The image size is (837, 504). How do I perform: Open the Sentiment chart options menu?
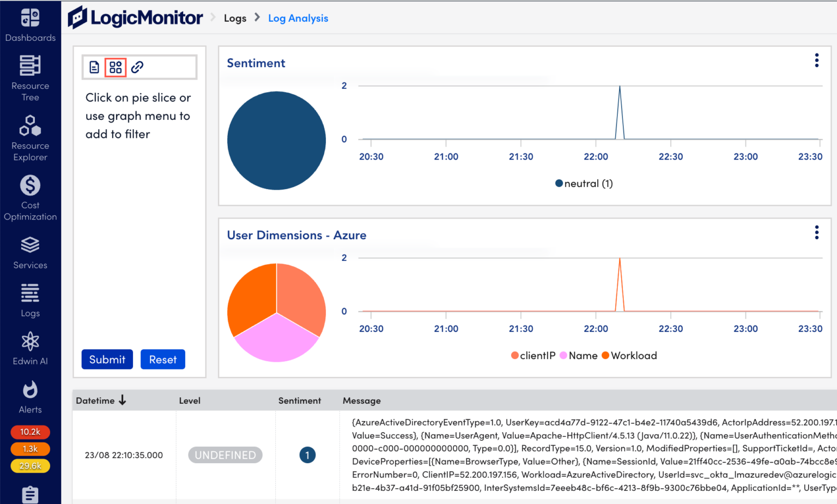tap(816, 60)
